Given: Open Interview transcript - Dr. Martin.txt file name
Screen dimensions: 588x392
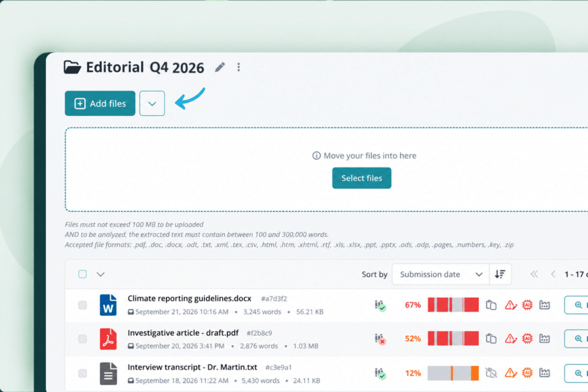Looking at the screenshot, I should pos(192,367).
